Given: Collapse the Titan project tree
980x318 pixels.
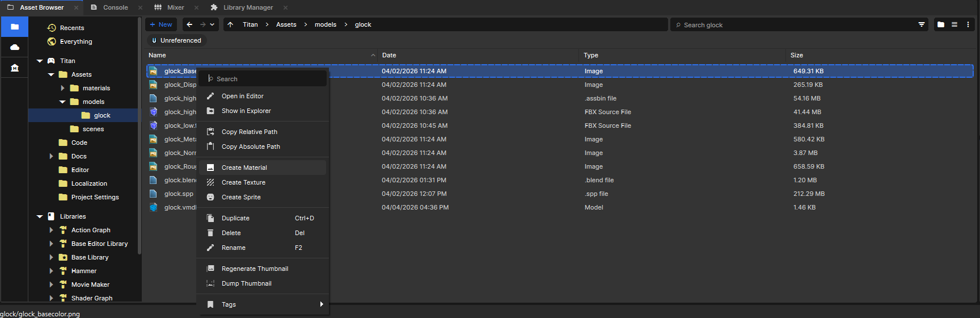Looking at the screenshot, I should tap(40, 61).
